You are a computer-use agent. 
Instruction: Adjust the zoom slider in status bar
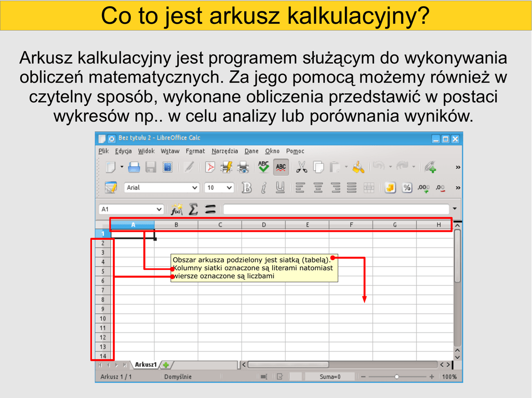point(396,377)
